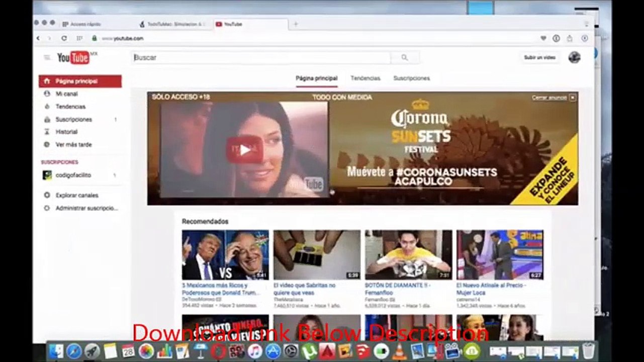Open Keynote from the dock

tap(201, 351)
